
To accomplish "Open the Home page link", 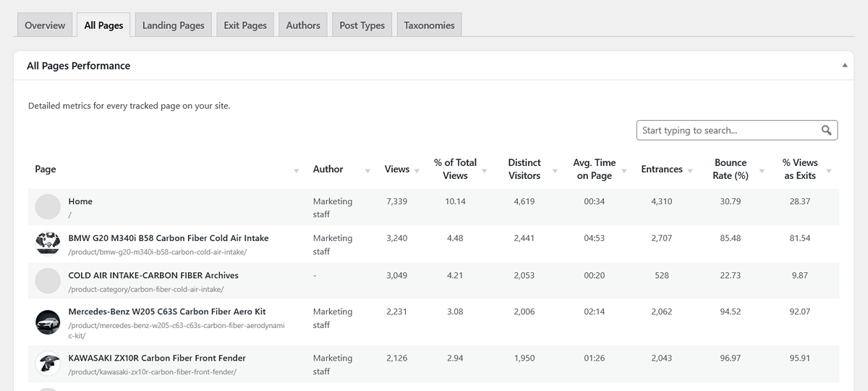I will 80,201.
